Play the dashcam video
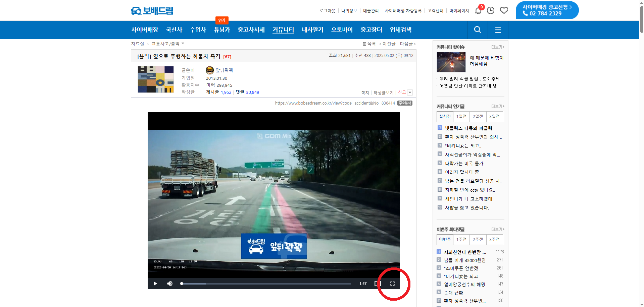644x307 pixels. (155, 284)
